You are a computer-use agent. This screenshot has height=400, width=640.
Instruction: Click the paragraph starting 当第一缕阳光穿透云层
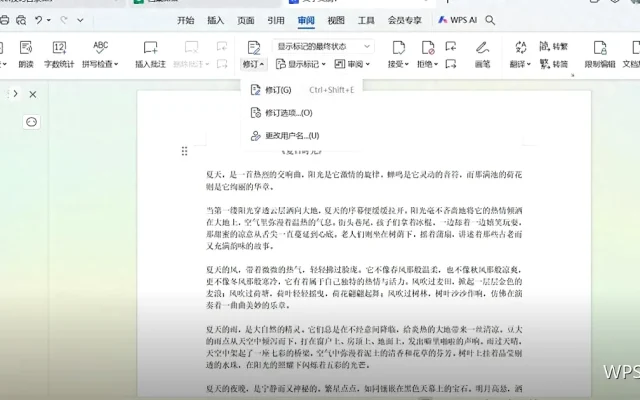pos(364,228)
